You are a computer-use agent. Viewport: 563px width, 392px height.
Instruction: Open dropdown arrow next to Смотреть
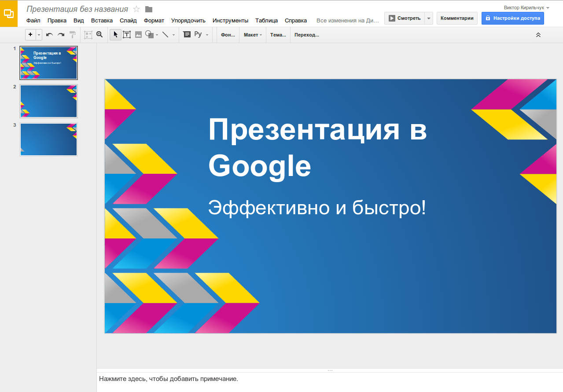[x=429, y=18]
